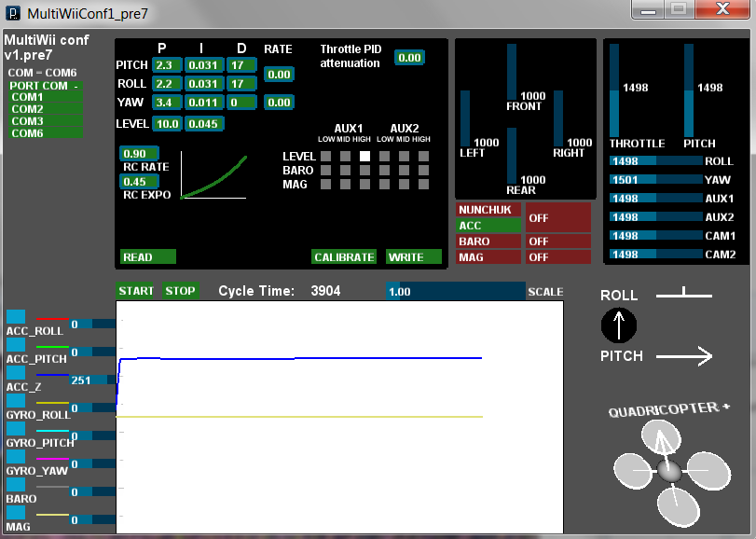Select COM6 from the port list
This screenshot has width=756, height=539.
pos(46,133)
